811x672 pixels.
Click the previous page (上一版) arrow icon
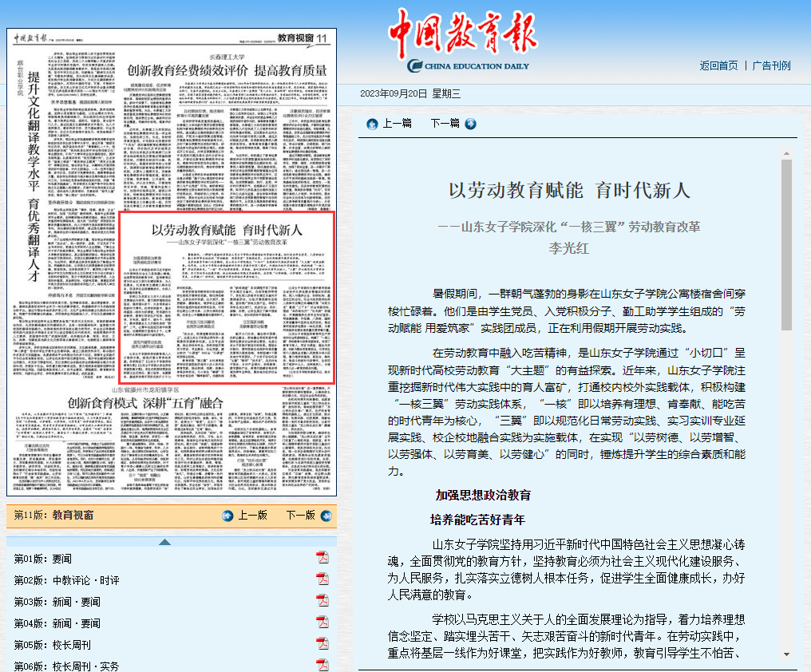[x=227, y=516]
